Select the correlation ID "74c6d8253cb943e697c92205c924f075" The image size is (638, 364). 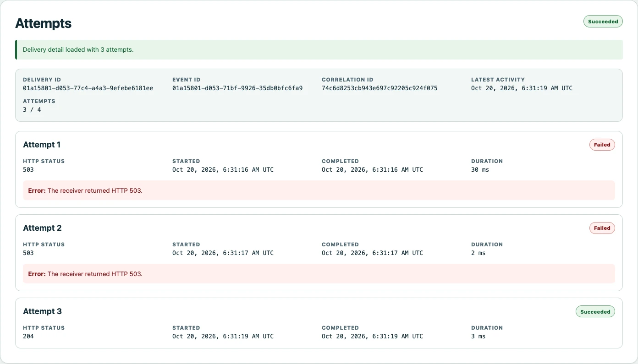pos(379,88)
